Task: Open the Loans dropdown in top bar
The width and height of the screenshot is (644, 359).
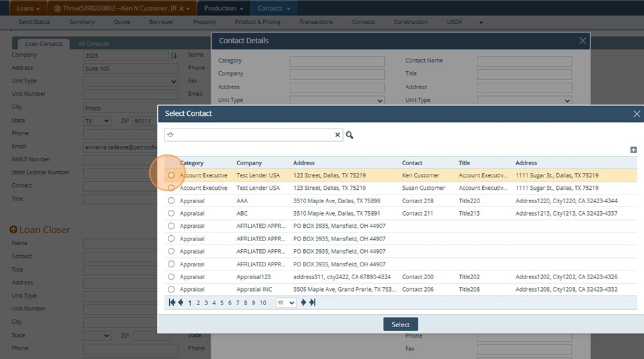Action: pos(28,8)
